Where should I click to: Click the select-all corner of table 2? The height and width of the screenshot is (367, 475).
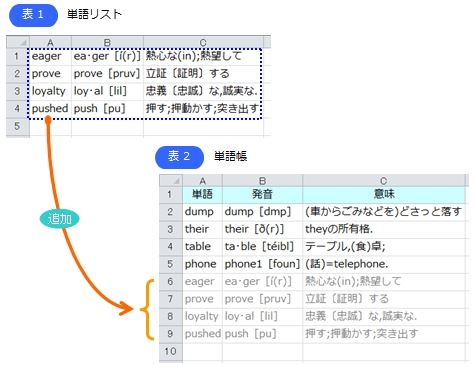[171, 180]
